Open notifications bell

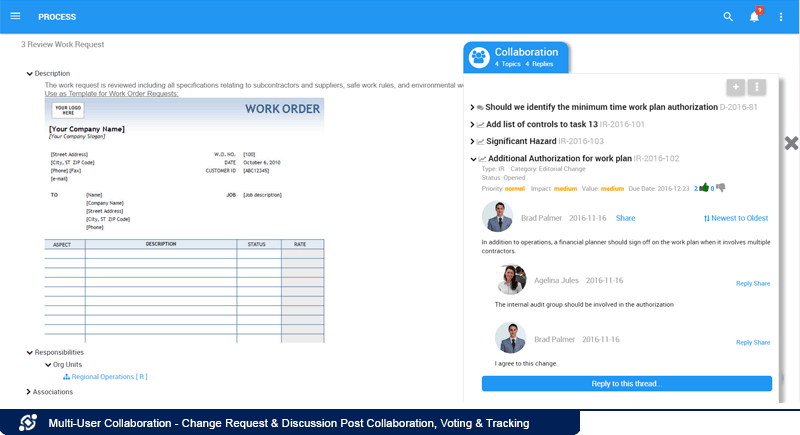[755, 17]
